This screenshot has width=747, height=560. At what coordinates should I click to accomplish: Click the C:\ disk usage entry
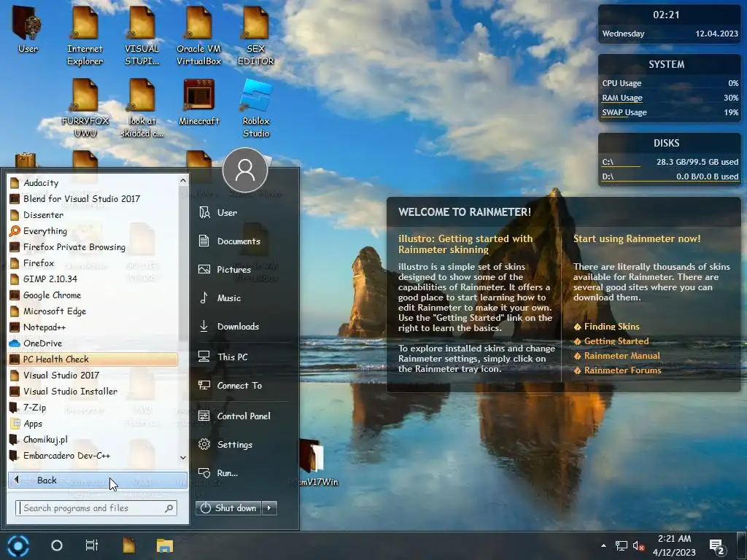670,162
